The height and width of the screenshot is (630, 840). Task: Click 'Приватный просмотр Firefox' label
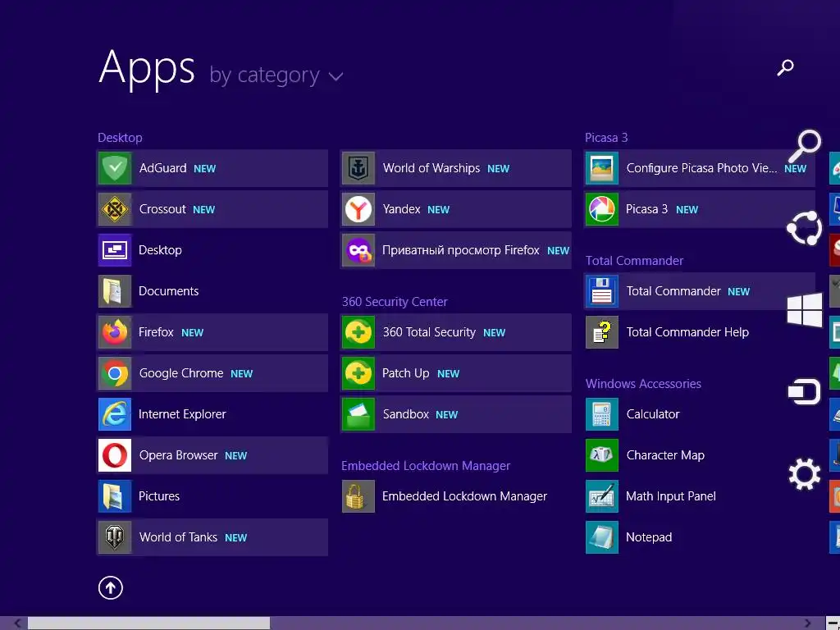pos(461,250)
